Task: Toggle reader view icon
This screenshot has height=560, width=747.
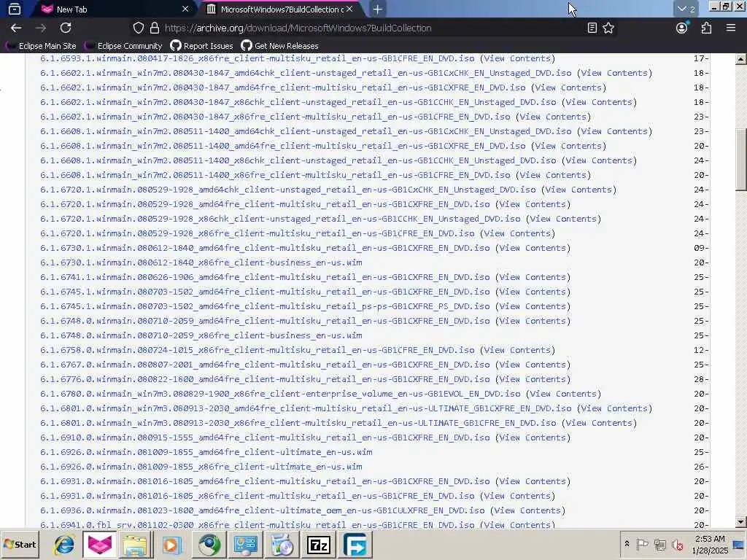Action: [592, 28]
